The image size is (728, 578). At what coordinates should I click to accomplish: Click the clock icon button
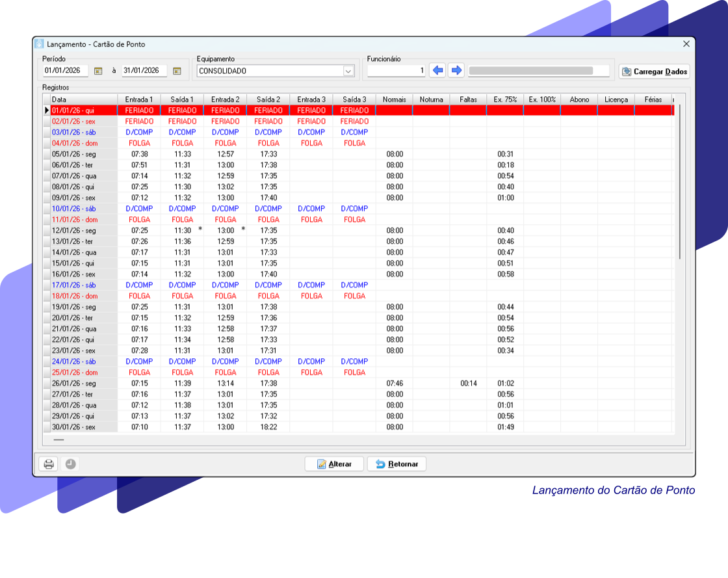(70, 464)
